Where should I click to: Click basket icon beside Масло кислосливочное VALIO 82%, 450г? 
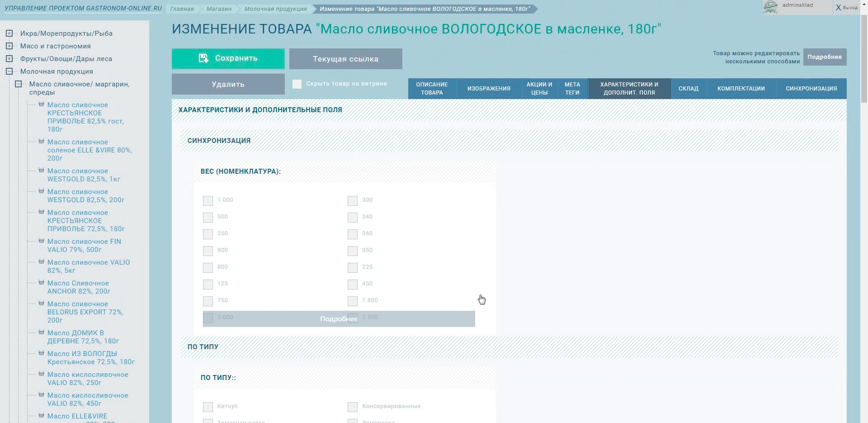41,394
